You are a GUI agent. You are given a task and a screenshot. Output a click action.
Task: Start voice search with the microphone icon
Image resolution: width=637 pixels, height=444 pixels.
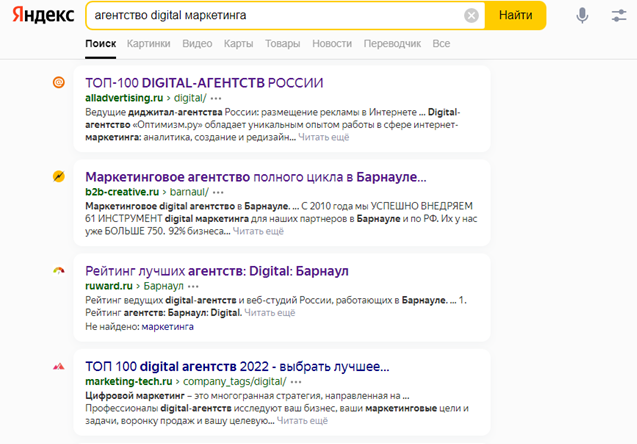coord(582,15)
